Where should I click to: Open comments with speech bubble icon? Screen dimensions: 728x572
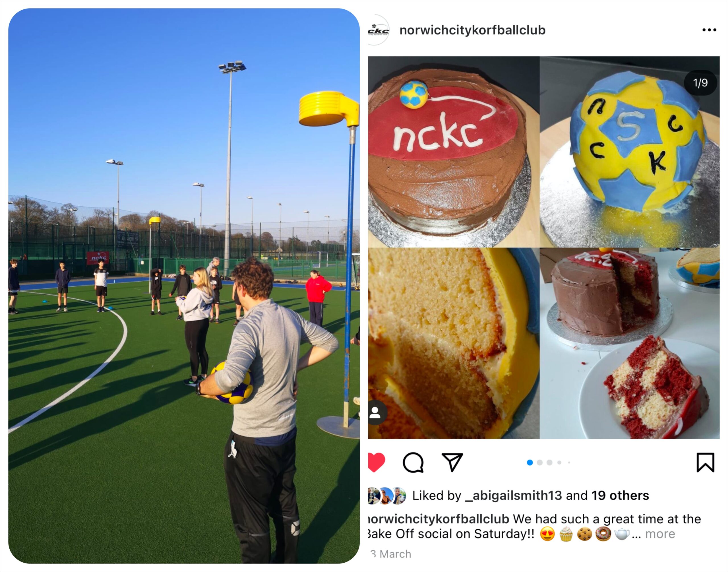[413, 462]
